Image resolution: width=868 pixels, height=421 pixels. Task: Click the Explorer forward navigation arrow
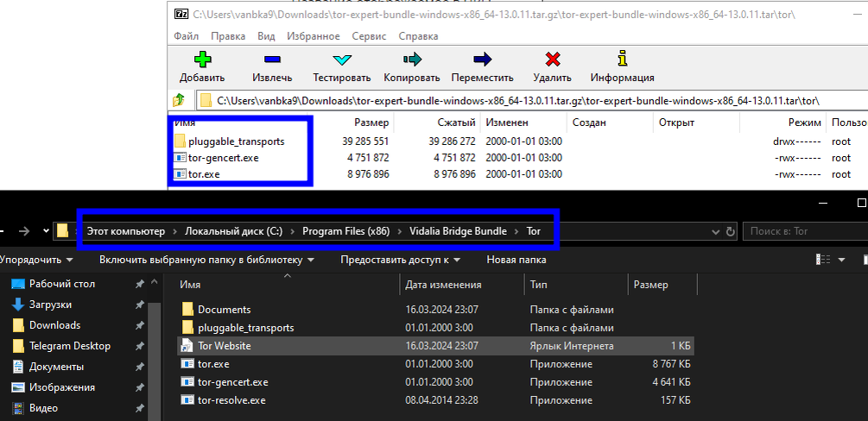pos(24,231)
